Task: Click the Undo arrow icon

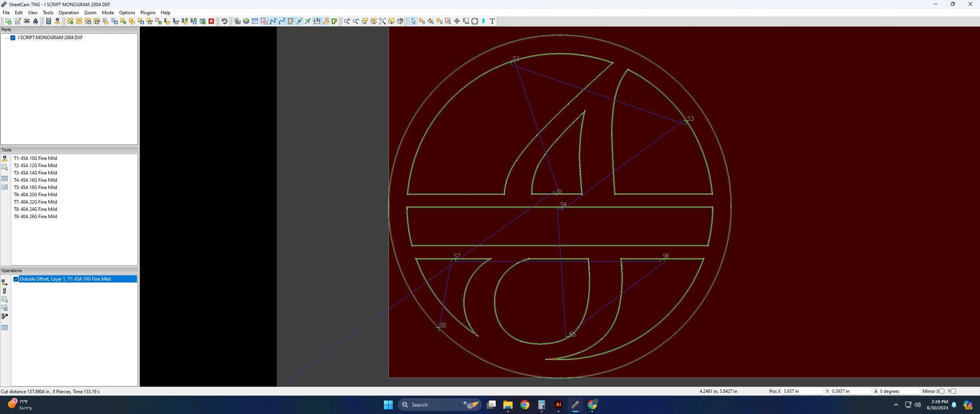Action: 224,21
